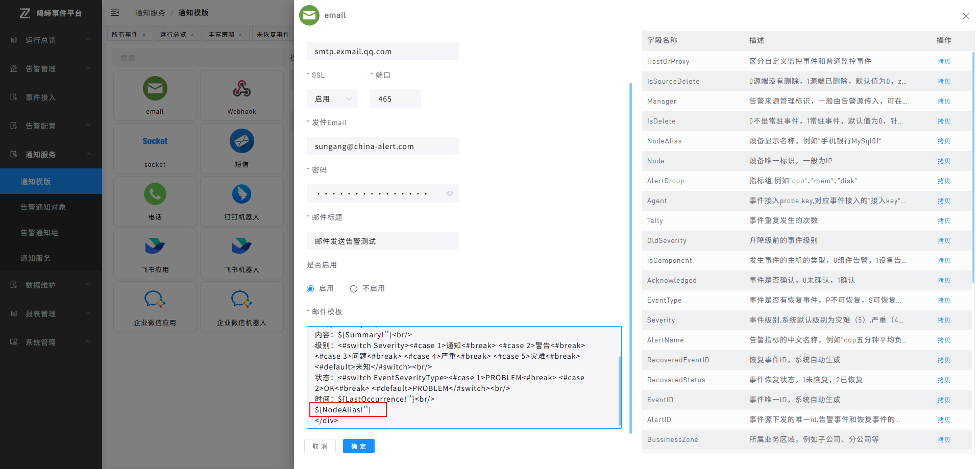Switch to the 所有事件 tab

pyautogui.click(x=126, y=34)
